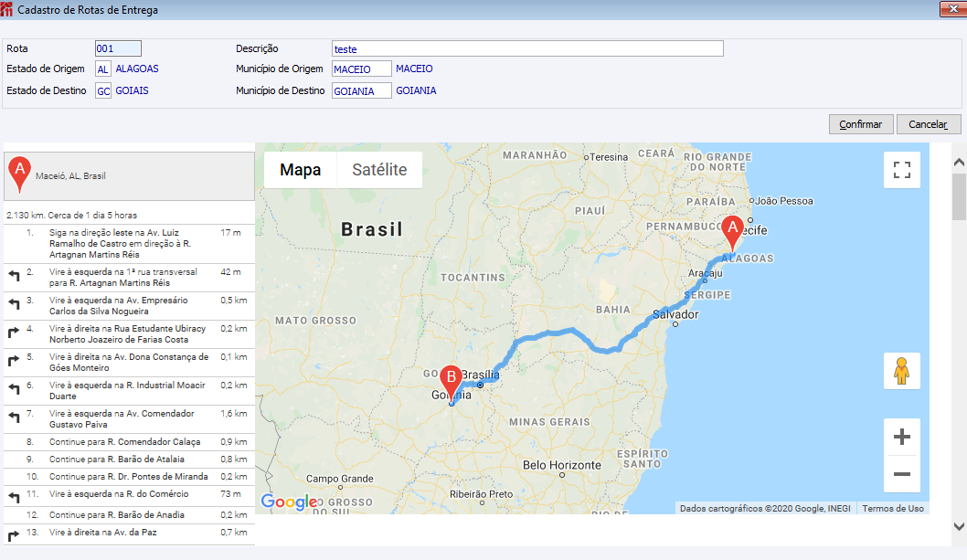Click the Estado de Origem code field AL
Viewport: 967px width, 560px height.
(103, 69)
